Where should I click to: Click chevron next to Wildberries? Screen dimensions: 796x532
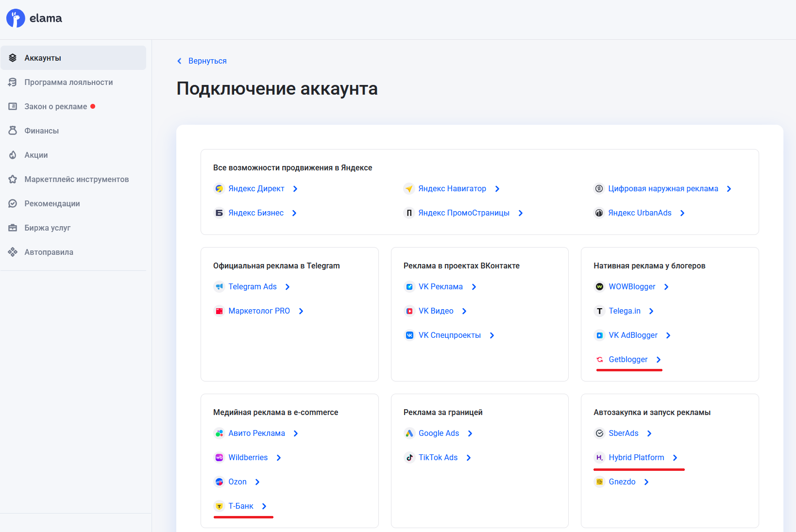pos(279,458)
